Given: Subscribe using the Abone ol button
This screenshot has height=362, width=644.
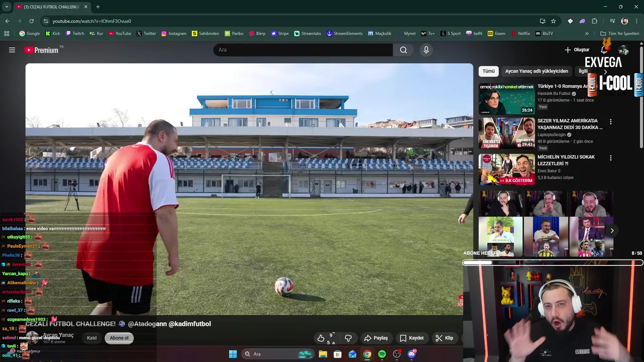Looking at the screenshot, I should pos(119,338).
